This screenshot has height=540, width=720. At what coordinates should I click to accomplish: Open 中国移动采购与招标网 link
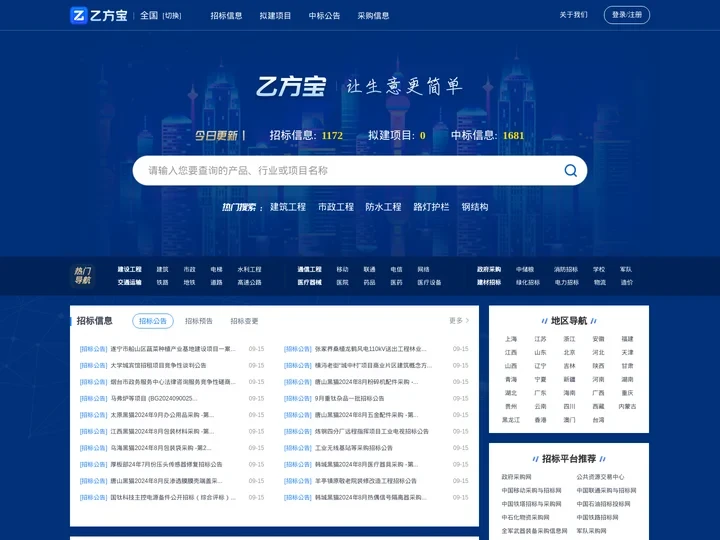click(531, 490)
